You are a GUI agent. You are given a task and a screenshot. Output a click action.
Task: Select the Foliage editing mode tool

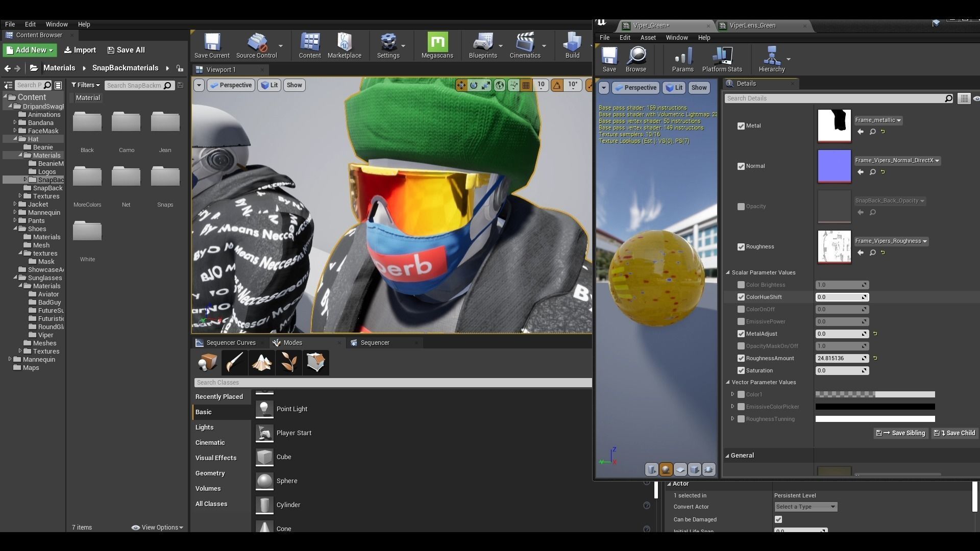[x=288, y=362]
